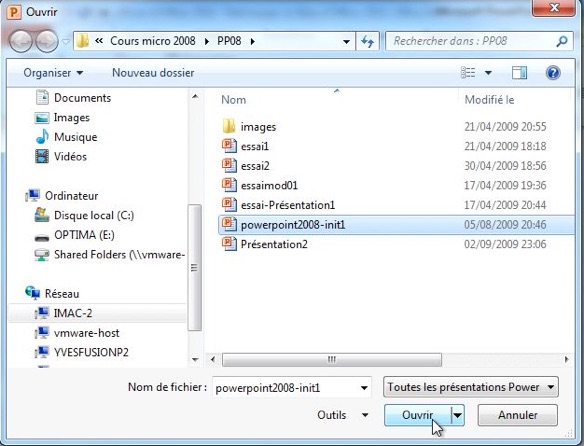Click the Forward navigation arrow button
Viewport: 584px width, 446px height.
[x=47, y=41]
